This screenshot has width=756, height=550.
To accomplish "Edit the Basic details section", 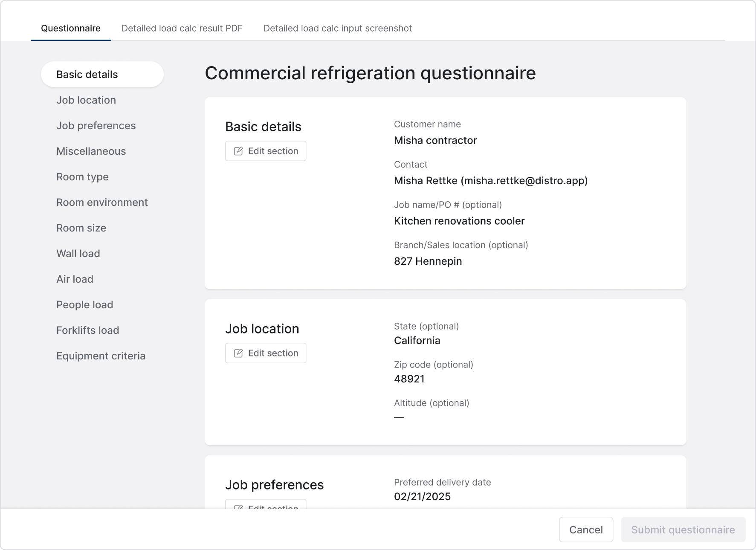I will (x=266, y=151).
